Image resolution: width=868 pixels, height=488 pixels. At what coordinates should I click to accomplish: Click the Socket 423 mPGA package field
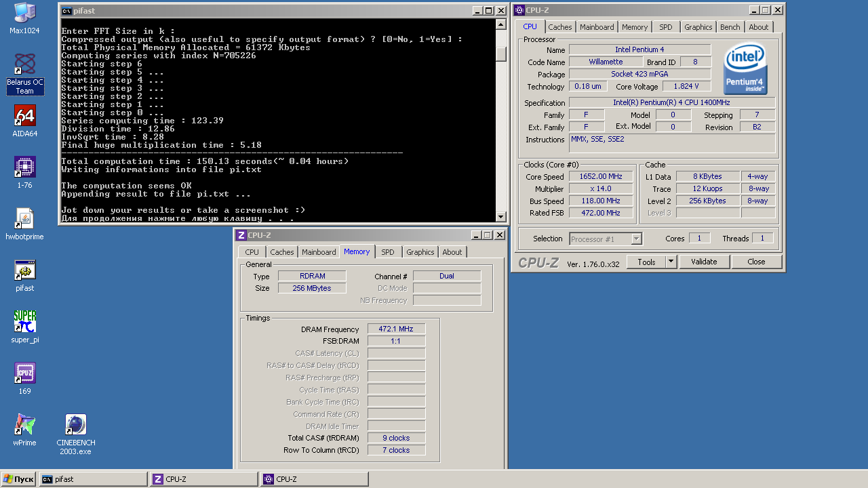point(640,74)
